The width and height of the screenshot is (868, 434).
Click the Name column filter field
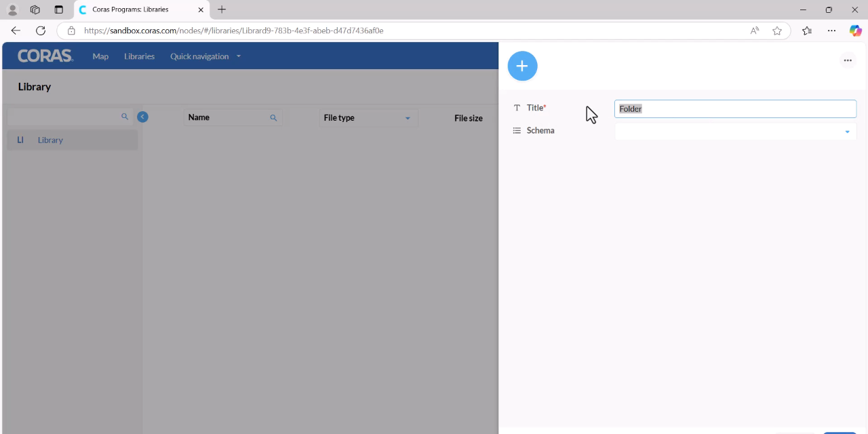click(x=233, y=117)
